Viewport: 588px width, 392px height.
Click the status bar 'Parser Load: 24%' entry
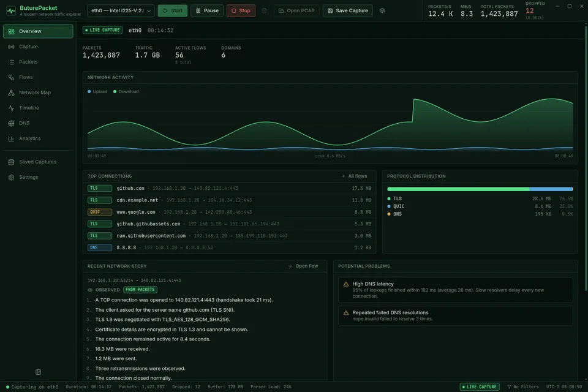point(271,386)
